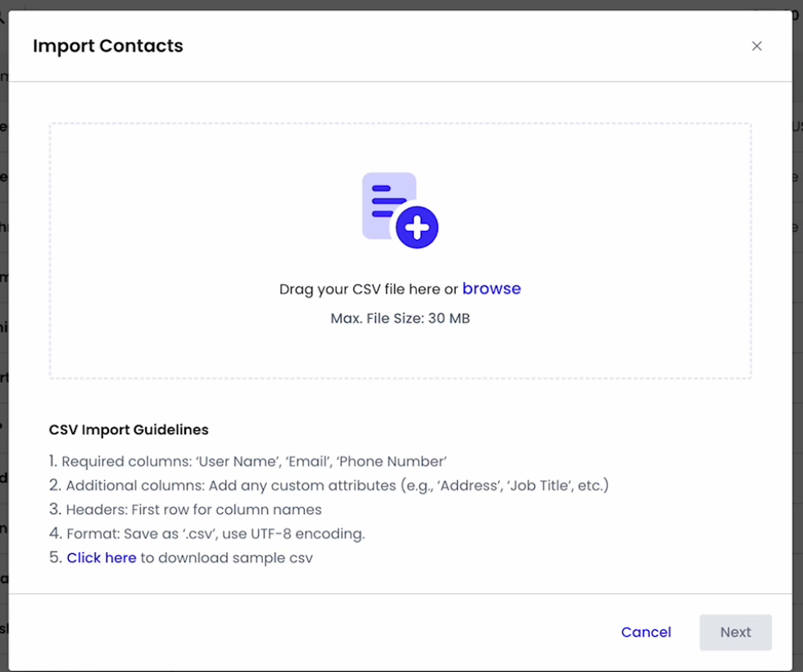Click the Headers: First row guideline
This screenshot has height=672, width=803.
point(193,510)
